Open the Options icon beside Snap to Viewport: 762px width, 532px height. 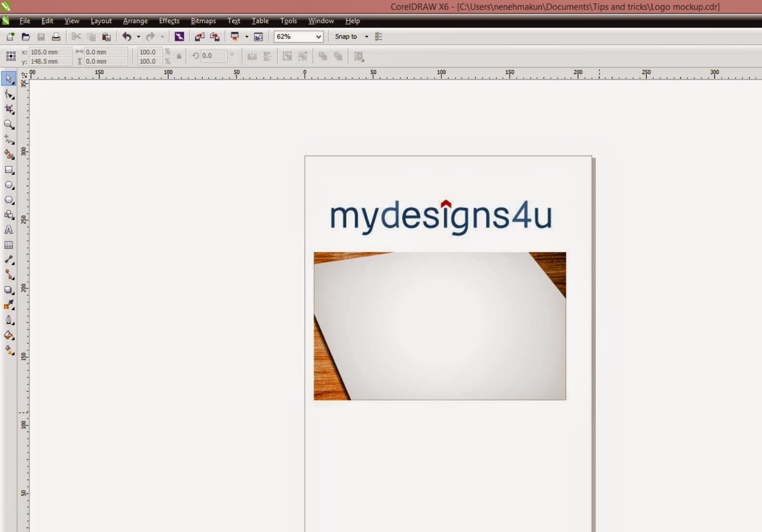tap(379, 37)
